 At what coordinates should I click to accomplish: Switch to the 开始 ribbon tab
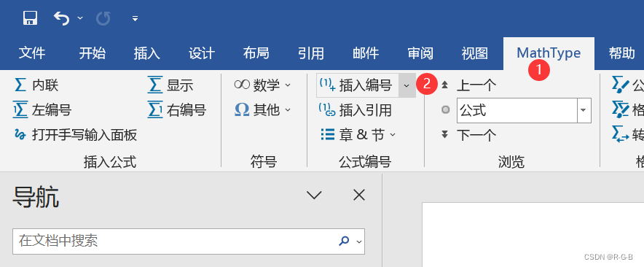(93, 53)
